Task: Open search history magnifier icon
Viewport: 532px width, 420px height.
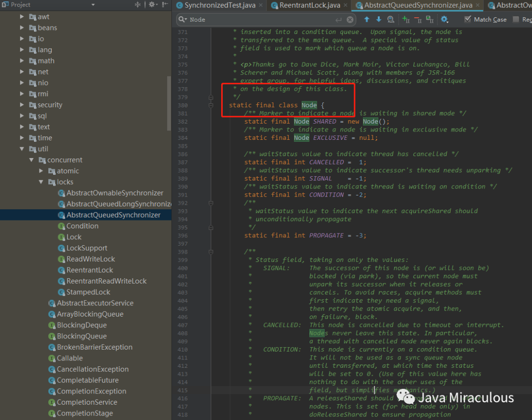Action: pyautogui.click(x=183, y=19)
